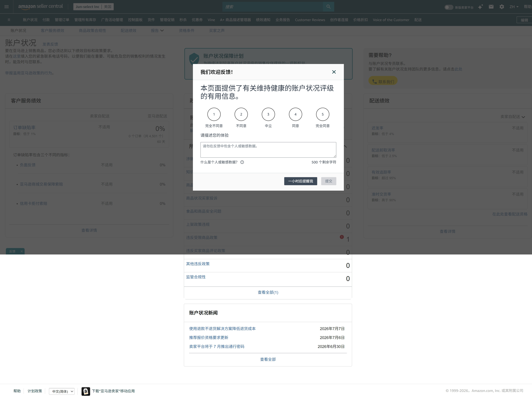Image resolution: width=532 pixels, height=407 pixels.
Task: Open Voice of the Customer menu
Action: 391,20
